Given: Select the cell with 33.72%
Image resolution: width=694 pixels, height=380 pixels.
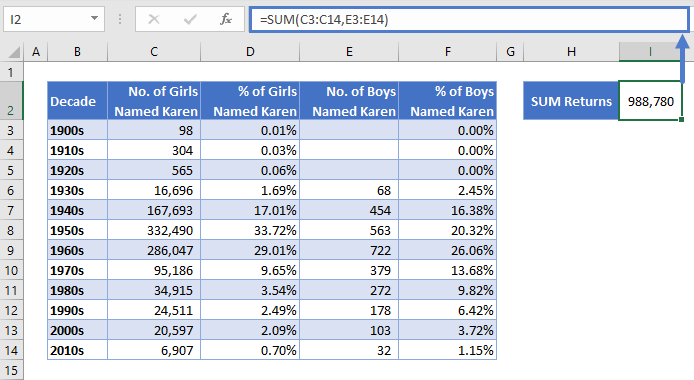Looking at the screenshot, I should 250,230.
